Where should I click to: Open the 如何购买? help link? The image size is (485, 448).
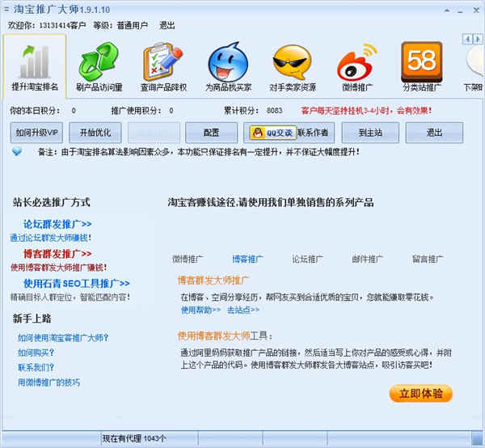[36, 353]
